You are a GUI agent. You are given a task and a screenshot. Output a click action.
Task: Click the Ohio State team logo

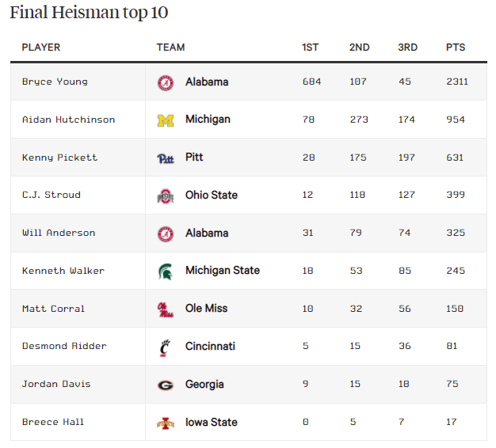pyautogui.click(x=165, y=196)
